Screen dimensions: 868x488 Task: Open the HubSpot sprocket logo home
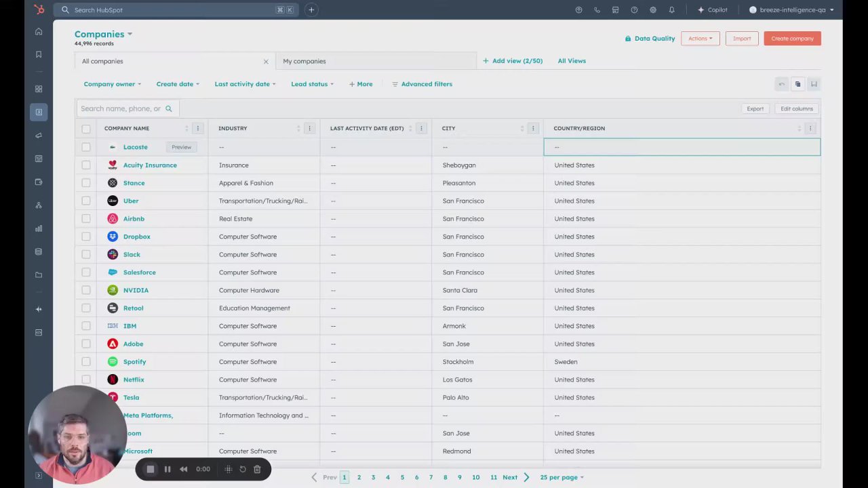point(39,9)
